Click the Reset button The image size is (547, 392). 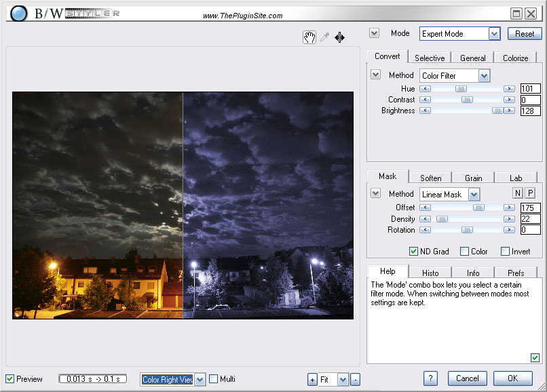pos(525,33)
